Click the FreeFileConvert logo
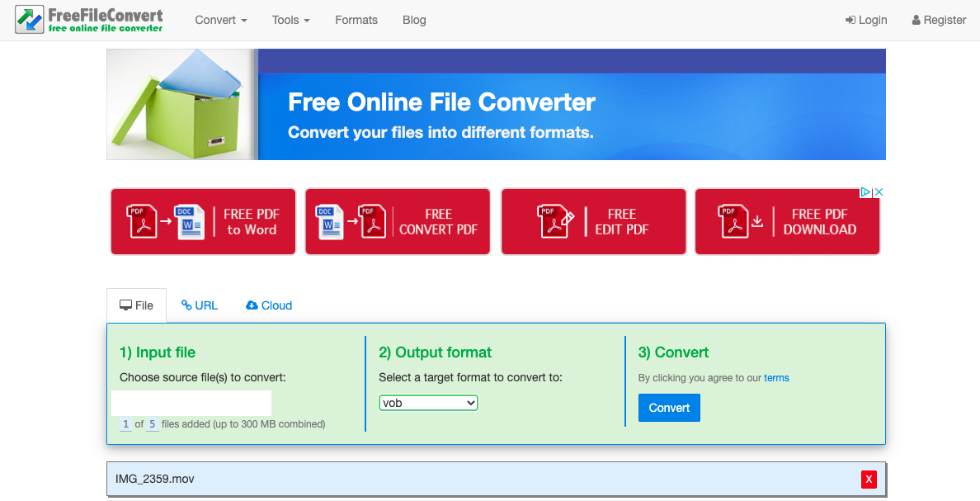The height and width of the screenshot is (501, 980). (x=89, y=19)
